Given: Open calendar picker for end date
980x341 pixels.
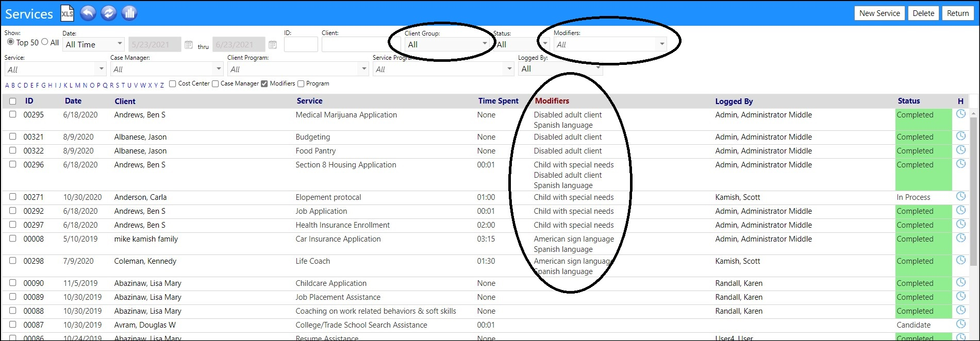Looking at the screenshot, I should click(x=273, y=45).
